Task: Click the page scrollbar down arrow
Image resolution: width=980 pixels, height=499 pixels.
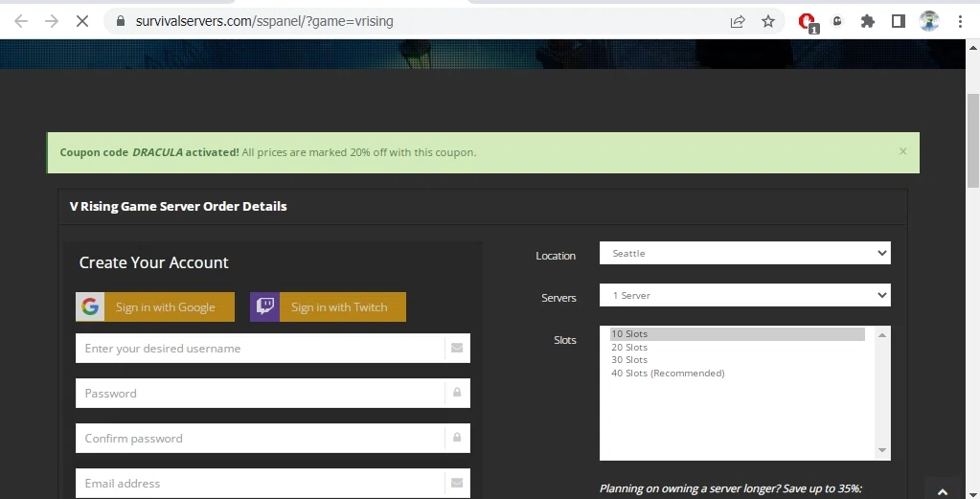Action: [973, 494]
